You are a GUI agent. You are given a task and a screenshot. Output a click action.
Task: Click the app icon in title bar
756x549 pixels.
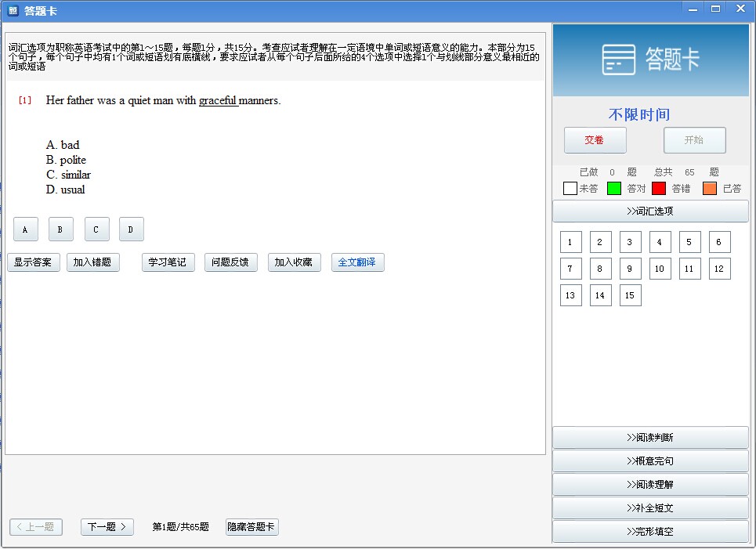(x=13, y=11)
